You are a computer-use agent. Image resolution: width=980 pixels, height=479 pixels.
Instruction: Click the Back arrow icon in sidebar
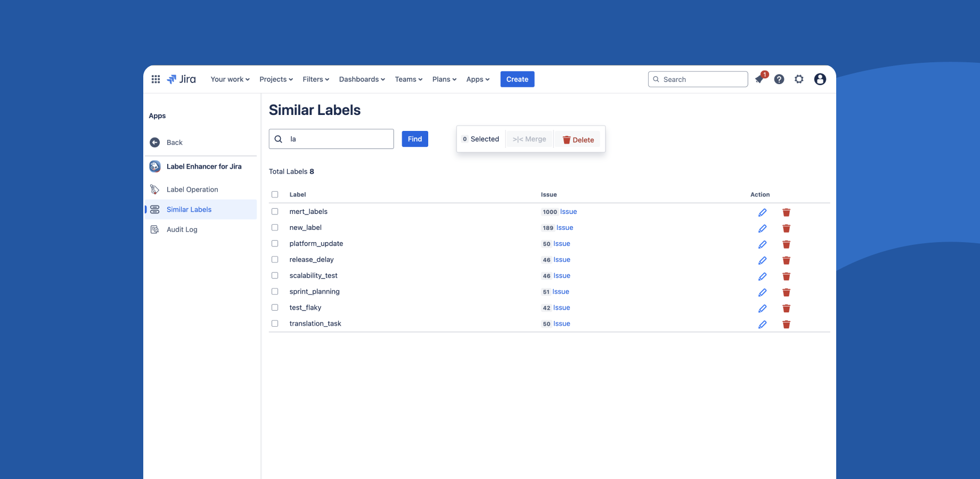(x=155, y=143)
